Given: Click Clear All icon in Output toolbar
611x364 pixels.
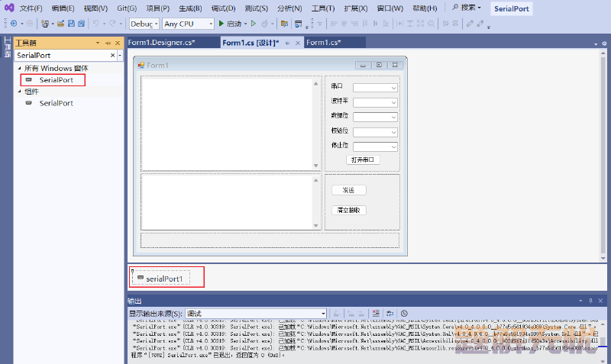Looking at the screenshot, I should 376,314.
